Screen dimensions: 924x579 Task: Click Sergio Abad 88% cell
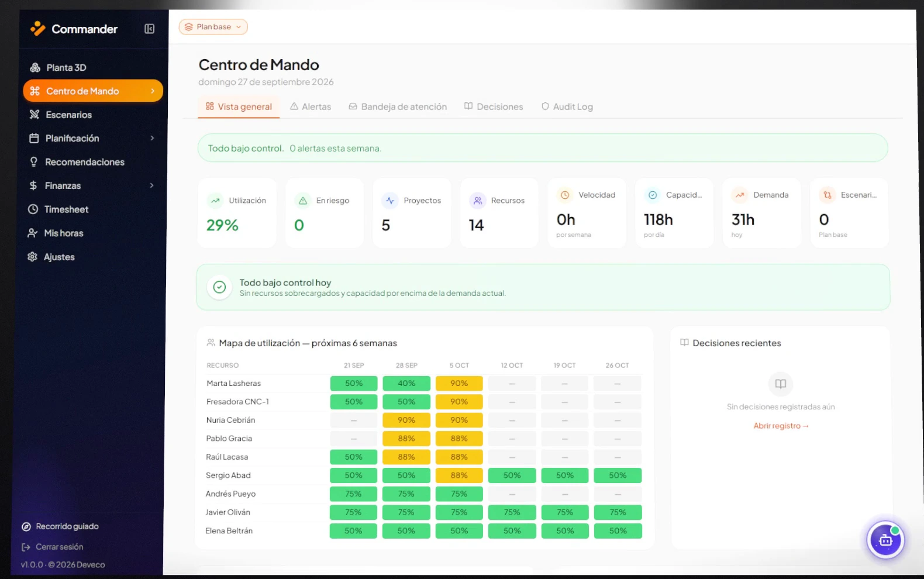(459, 475)
